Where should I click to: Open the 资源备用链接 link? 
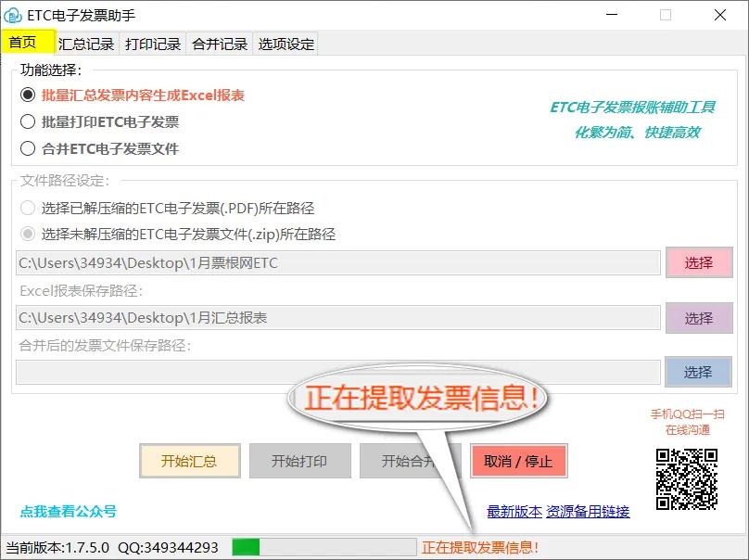pos(588,512)
